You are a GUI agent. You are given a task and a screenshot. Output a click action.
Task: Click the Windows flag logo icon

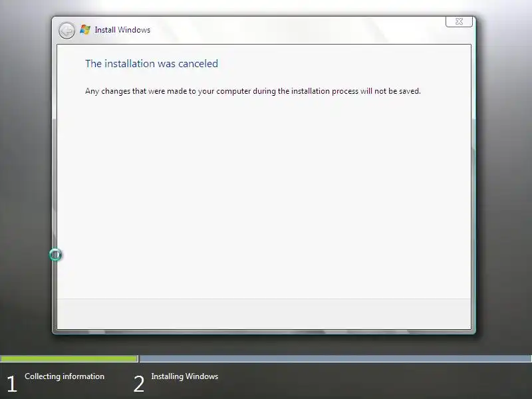point(85,30)
